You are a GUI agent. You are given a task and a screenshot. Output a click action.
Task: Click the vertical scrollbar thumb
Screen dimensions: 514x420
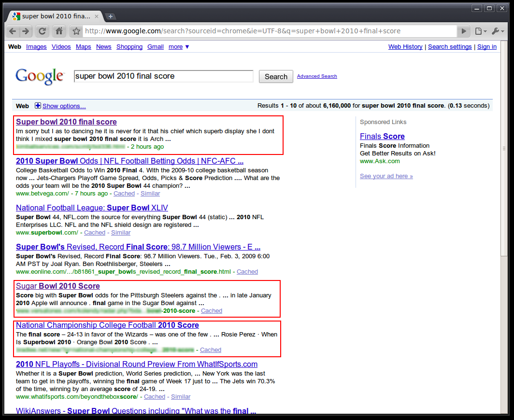coord(504,148)
